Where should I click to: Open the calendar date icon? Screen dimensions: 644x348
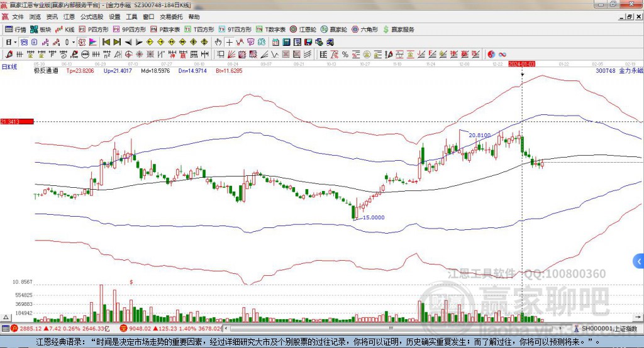(x=275, y=42)
